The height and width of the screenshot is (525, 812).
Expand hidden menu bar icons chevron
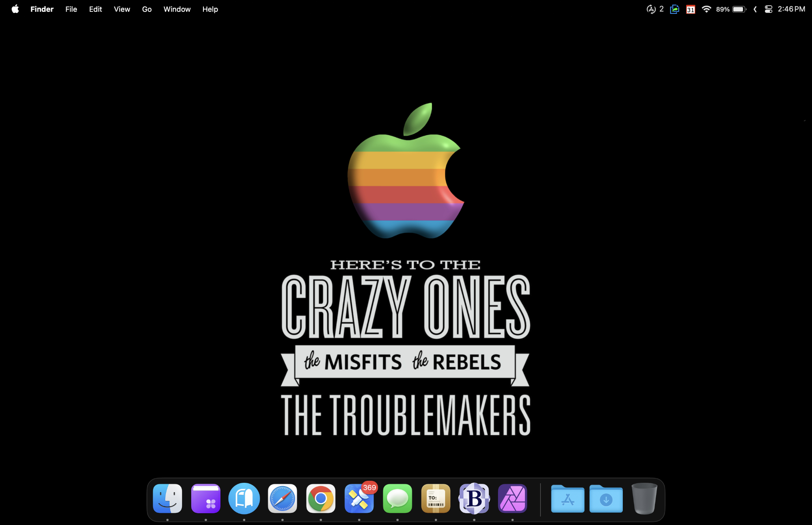[x=755, y=9]
